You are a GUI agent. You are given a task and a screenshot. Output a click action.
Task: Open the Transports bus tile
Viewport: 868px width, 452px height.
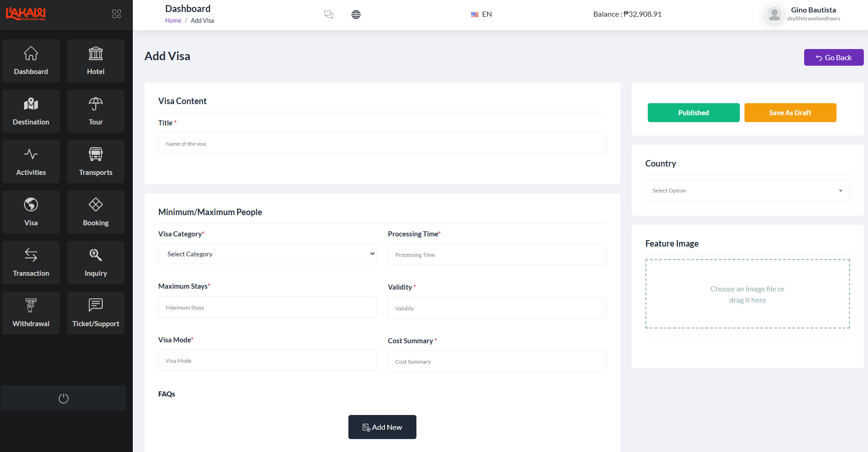pyautogui.click(x=96, y=161)
